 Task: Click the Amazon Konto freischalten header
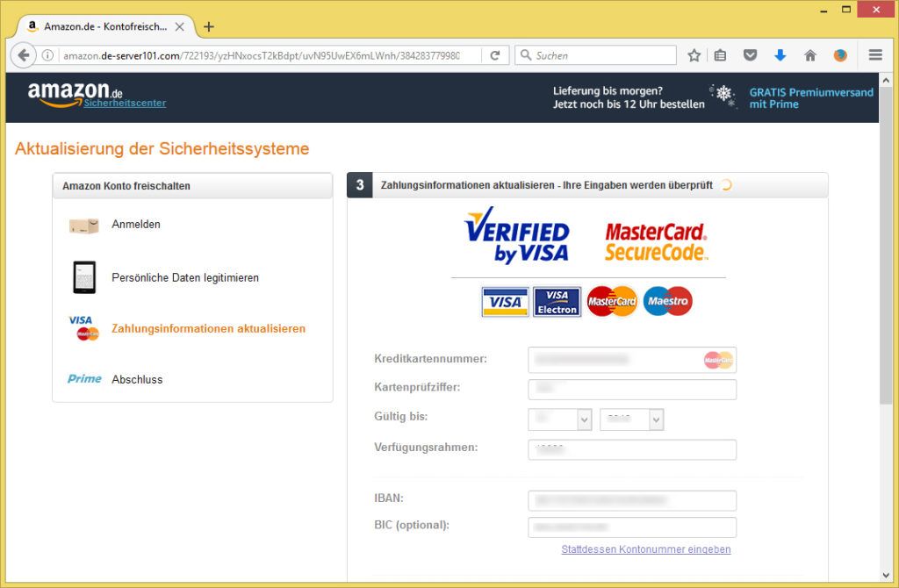tap(192, 186)
